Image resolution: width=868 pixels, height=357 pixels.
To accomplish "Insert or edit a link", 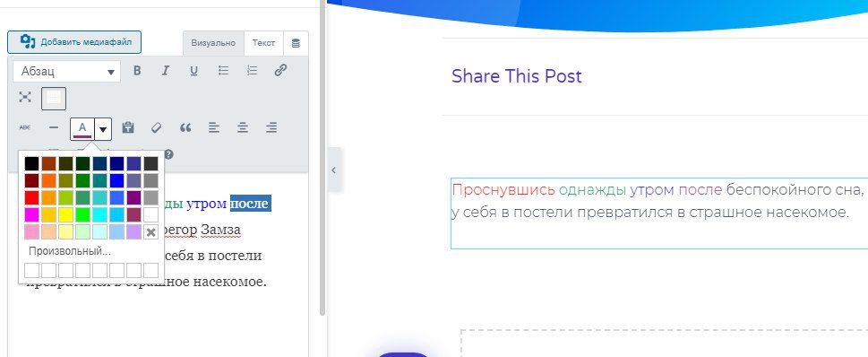I will (280, 71).
